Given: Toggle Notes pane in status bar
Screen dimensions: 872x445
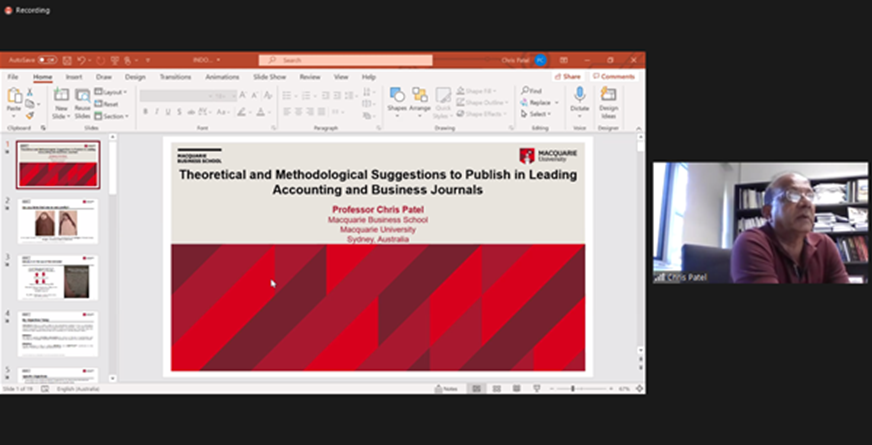Looking at the screenshot, I should (448, 388).
